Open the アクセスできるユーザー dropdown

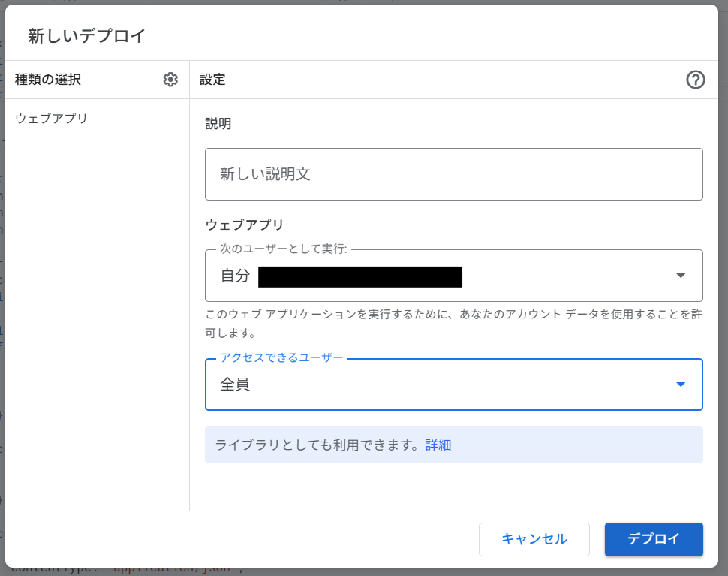(453, 385)
